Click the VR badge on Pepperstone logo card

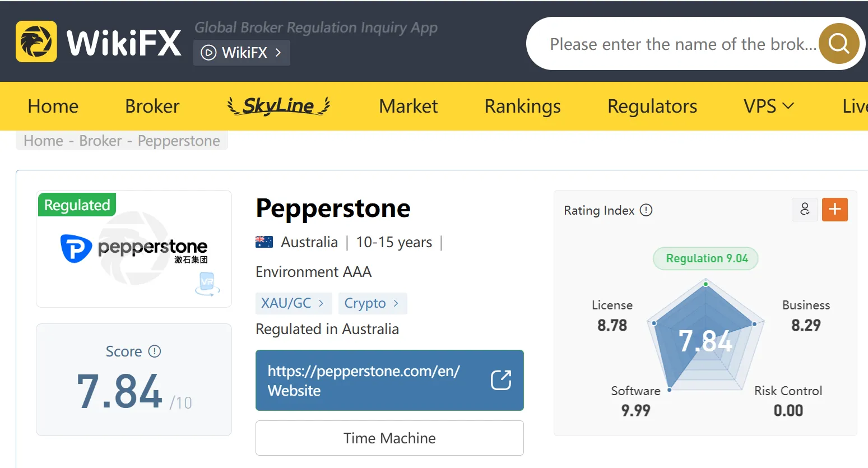coord(207,283)
